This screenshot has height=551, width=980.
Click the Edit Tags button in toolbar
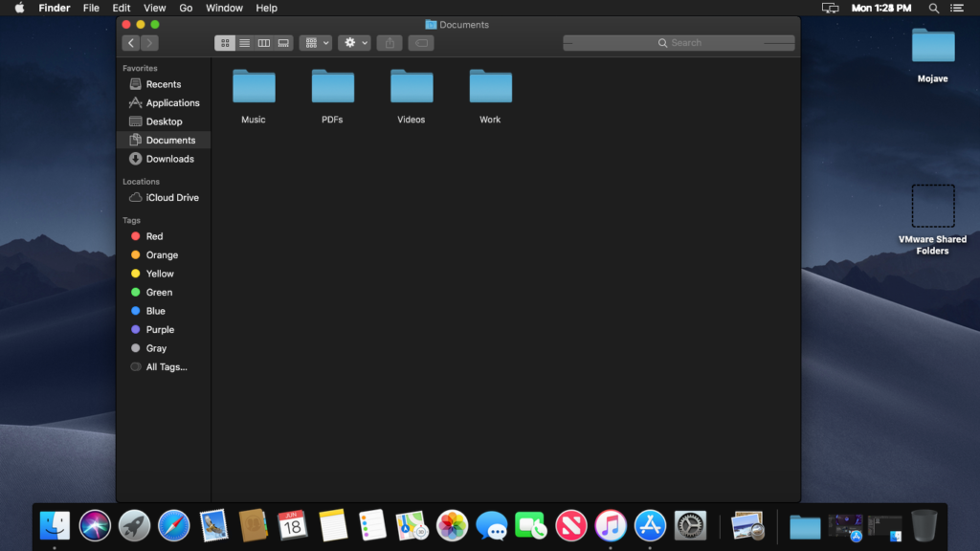(x=421, y=42)
